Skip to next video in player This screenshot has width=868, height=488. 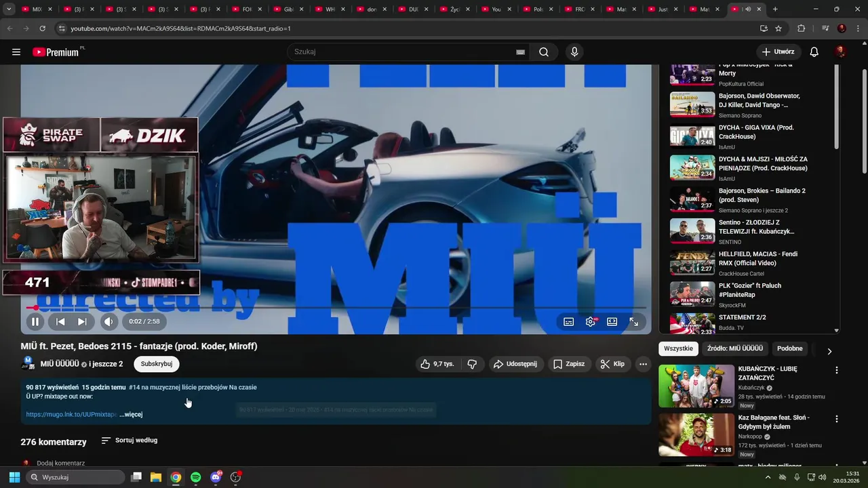(82, 322)
